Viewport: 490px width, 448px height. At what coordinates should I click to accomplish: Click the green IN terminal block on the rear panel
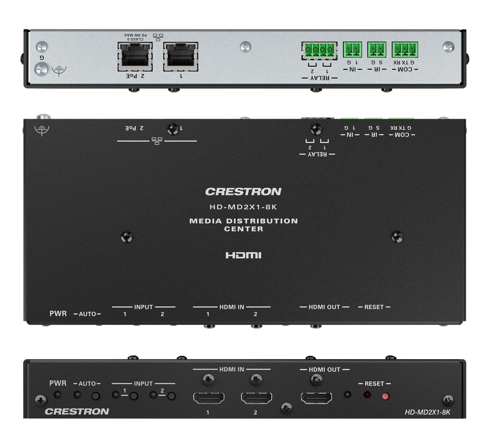[352, 50]
